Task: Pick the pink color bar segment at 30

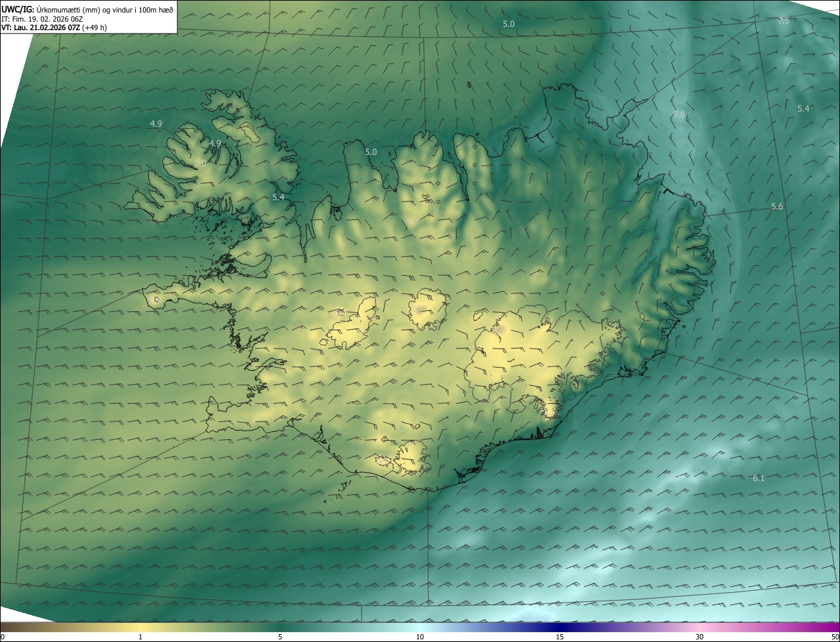Action: [700, 627]
